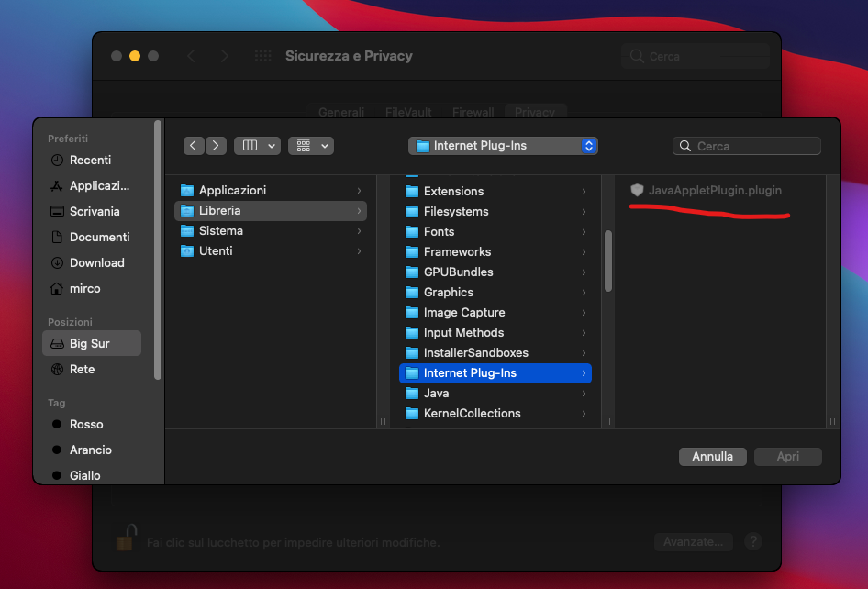Switch to Privacy tab in Sicurezza e Privacy

[535, 112]
